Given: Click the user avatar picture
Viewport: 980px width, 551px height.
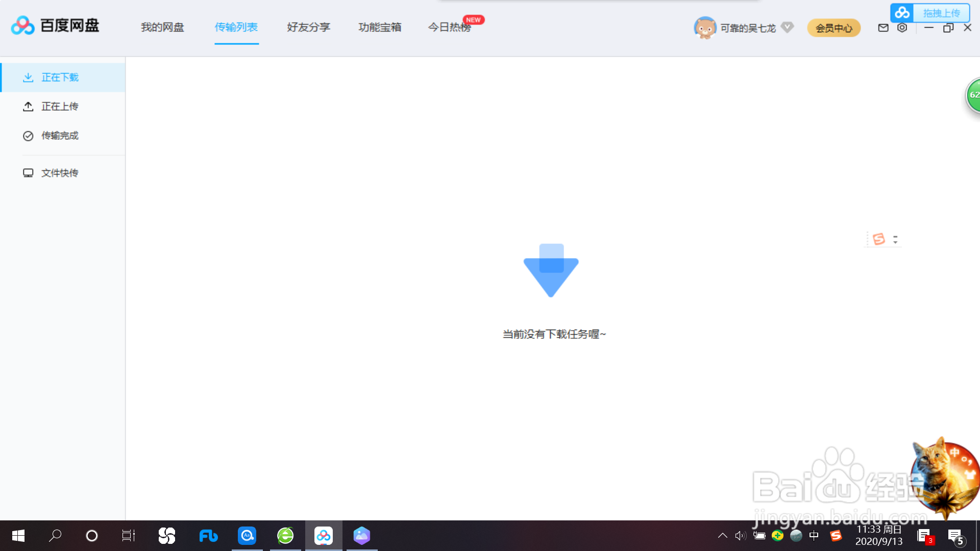Looking at the screenshot, I should [x=705, y=28].
